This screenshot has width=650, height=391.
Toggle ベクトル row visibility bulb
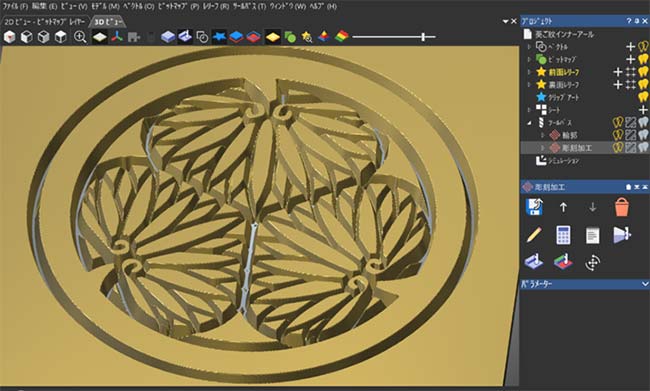pos(643,46)
